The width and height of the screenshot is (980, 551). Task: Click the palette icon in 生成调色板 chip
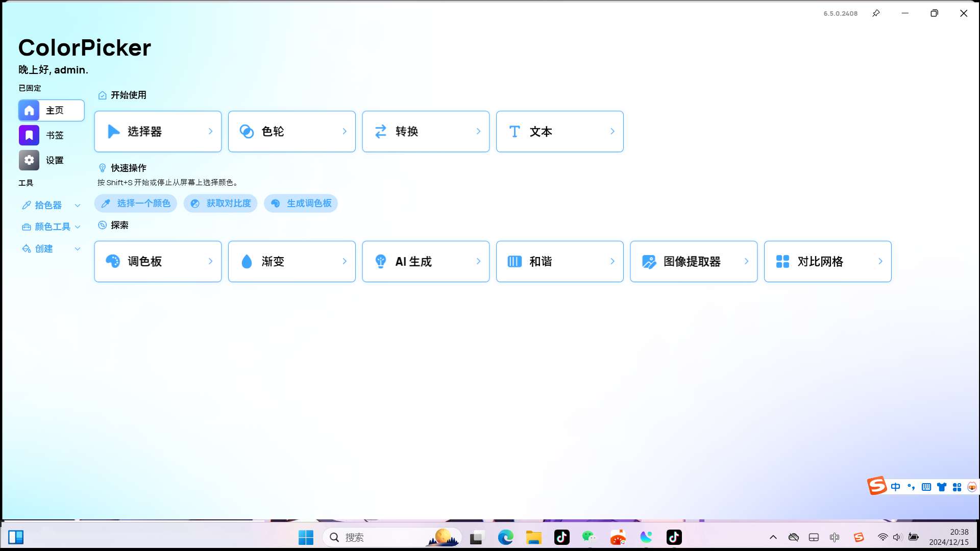pos(275,204)
